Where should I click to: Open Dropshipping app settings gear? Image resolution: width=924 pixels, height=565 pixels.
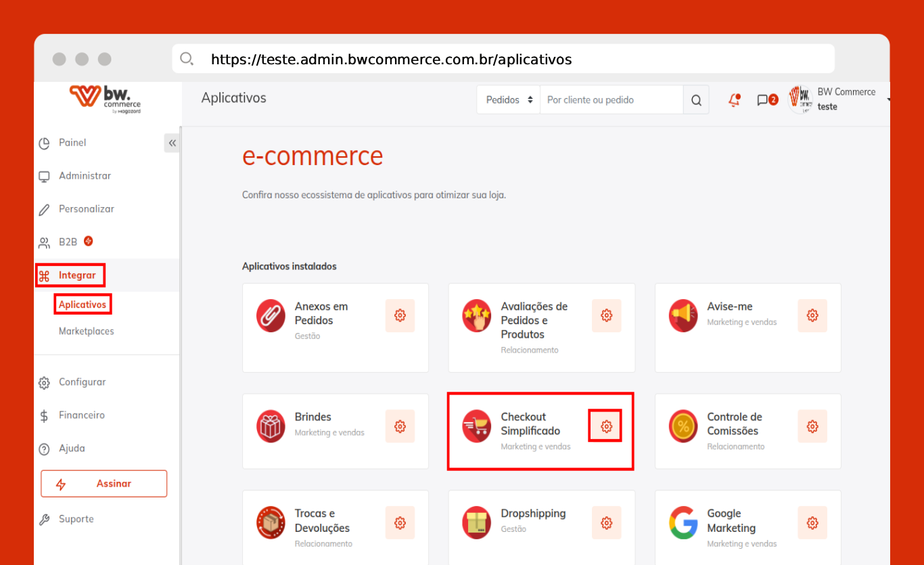[x=606, y=523]
